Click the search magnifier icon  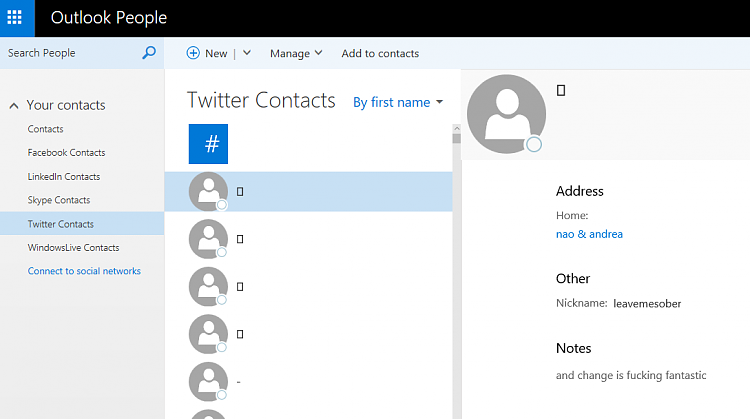tap(149, 53)
